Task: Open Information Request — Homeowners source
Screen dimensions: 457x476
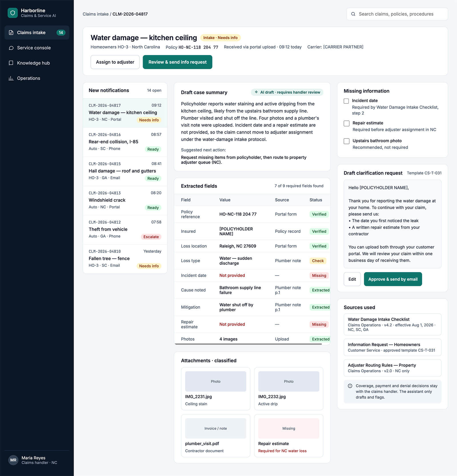Action: tap(392, 347)
